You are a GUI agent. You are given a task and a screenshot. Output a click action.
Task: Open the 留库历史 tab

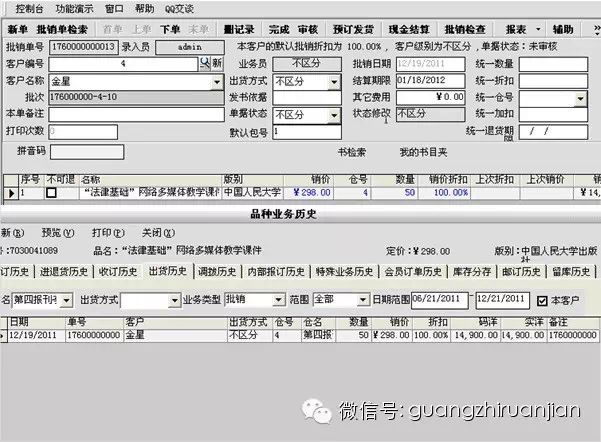(571, 271)
